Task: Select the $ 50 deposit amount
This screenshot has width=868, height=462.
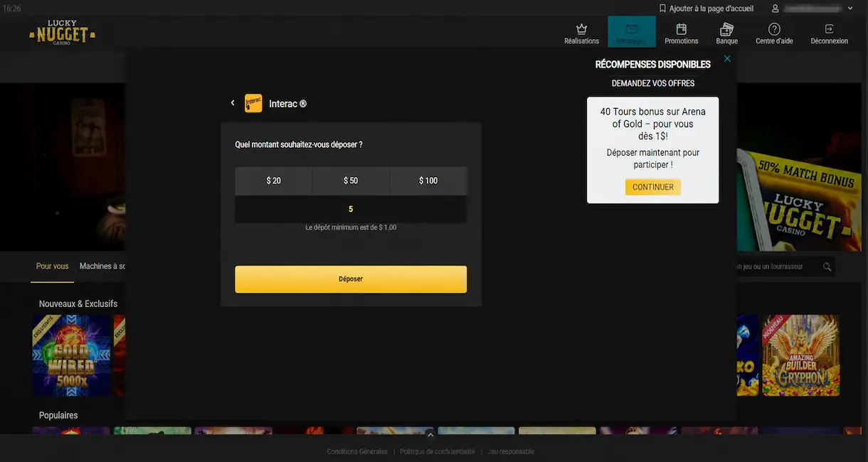Action: coord(351,181)
